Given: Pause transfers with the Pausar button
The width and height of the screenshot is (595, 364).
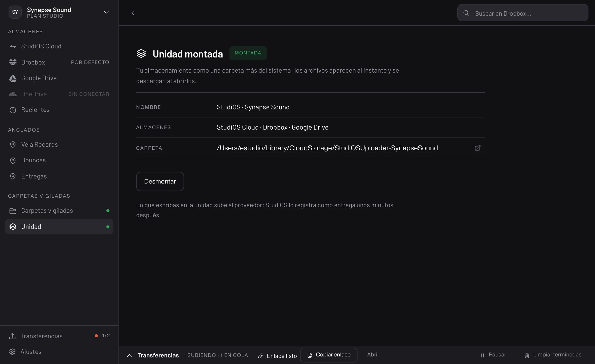Looking at the screenshot, I should (493, 355).
